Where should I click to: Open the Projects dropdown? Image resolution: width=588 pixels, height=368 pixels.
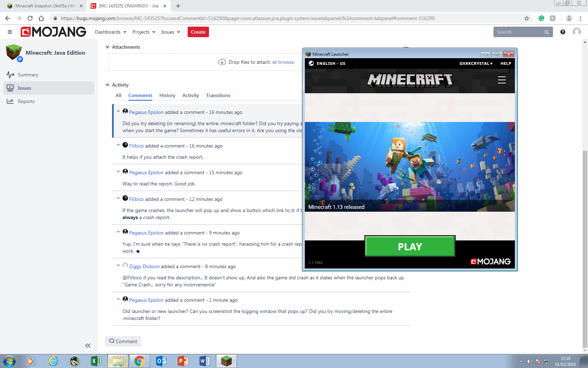point(144,32)
